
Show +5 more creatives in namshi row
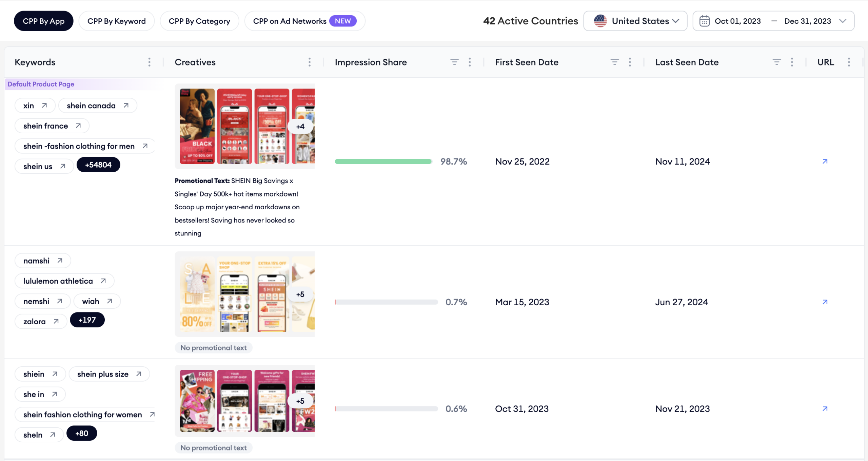[300, 294]
